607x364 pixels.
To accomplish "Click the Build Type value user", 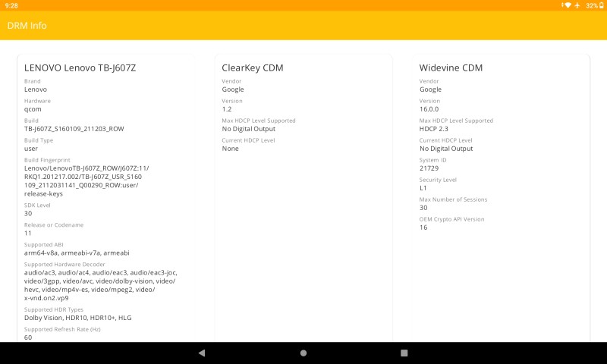I will click(x=31, y=149).
